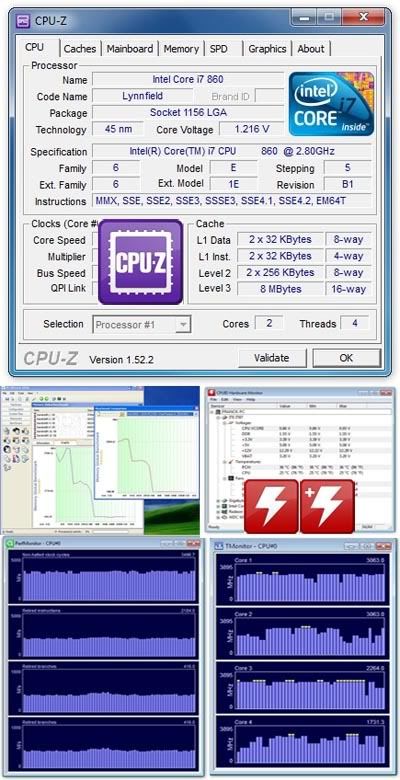This screenshot has height=780, width=400.
Task: Open the Graphics tab
Action: tap(267, 49)
